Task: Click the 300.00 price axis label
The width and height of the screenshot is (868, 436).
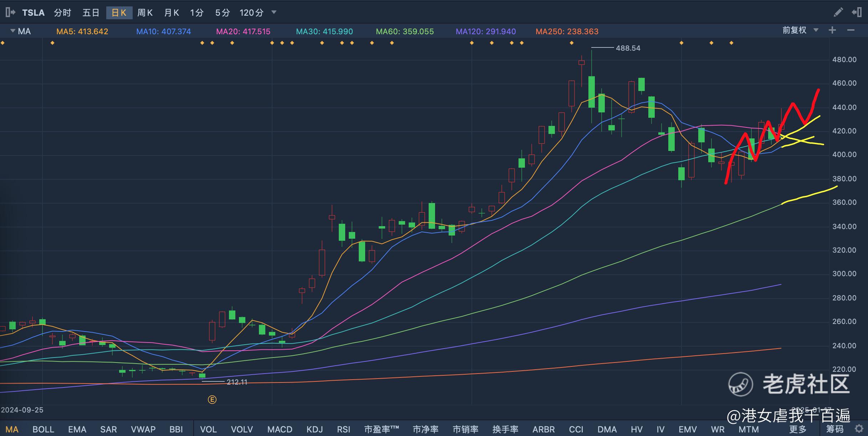Action: pyautogui.click(x=844, y=274)
